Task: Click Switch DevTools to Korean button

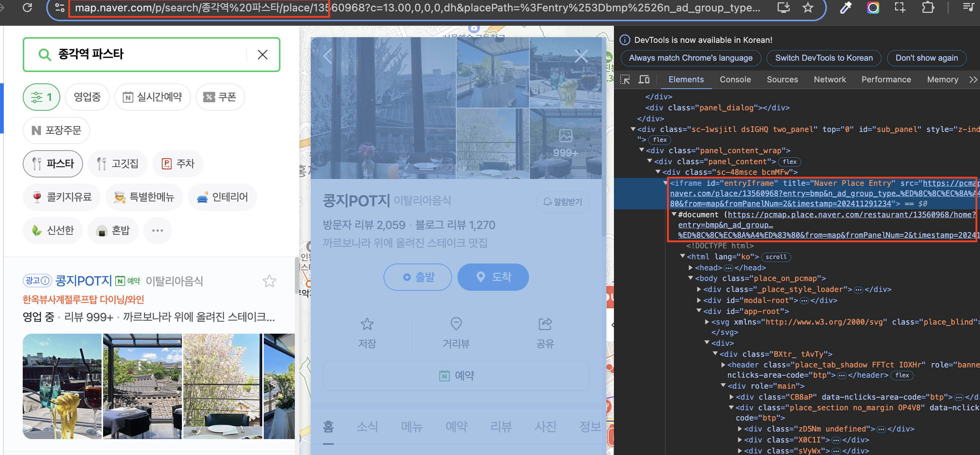Action: point(823,58)
